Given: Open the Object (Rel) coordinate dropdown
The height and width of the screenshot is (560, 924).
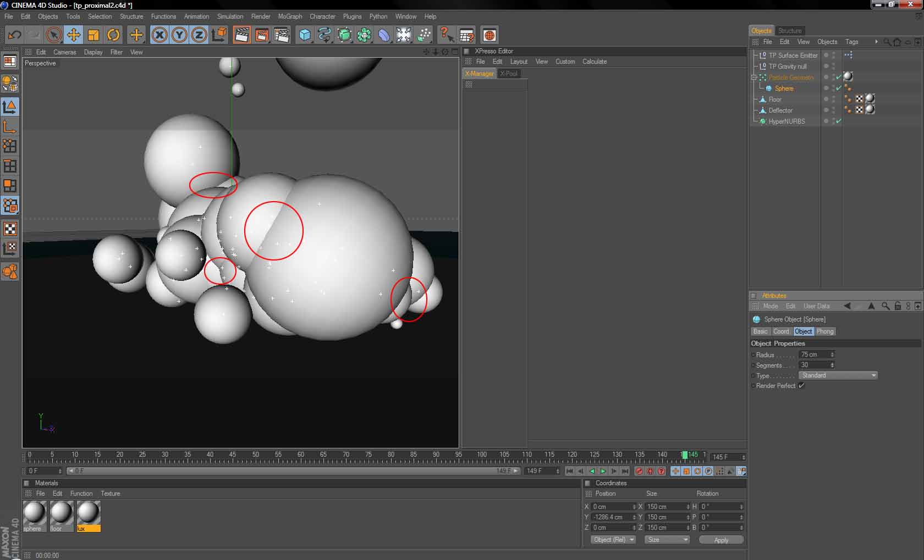Looking at the screenshot, I should 613,540.
